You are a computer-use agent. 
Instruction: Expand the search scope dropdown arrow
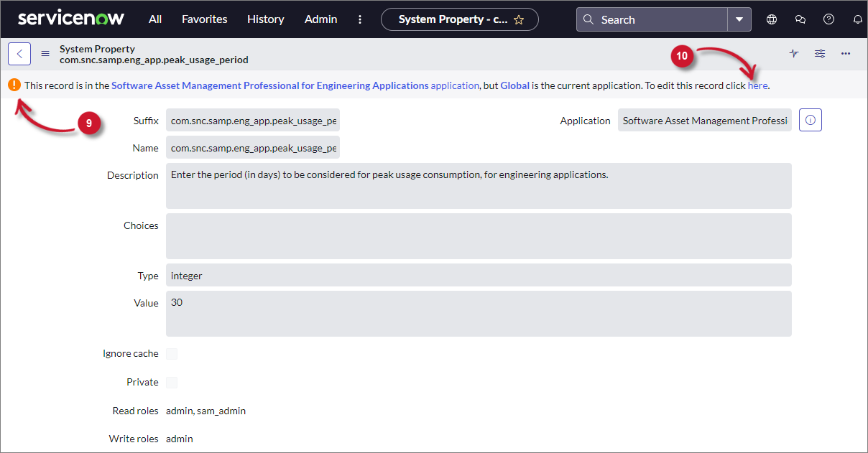point(739,19)
